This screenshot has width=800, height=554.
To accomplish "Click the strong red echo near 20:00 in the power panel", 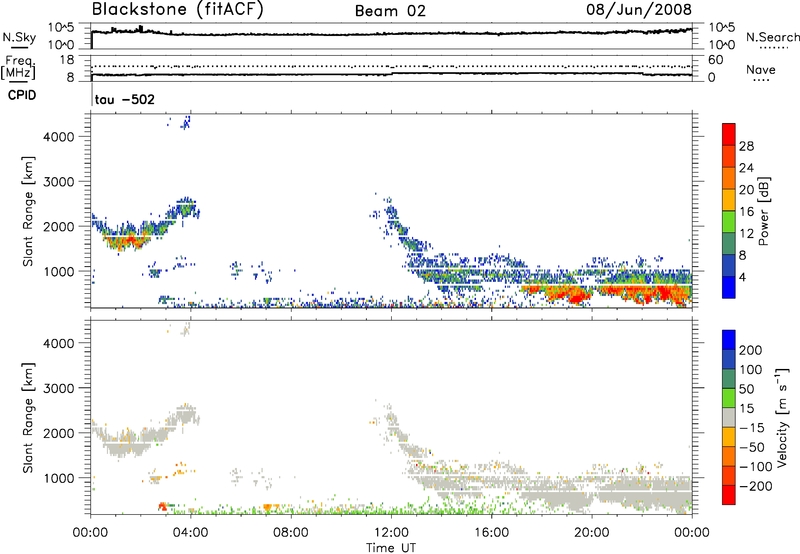I will point(576,295).
